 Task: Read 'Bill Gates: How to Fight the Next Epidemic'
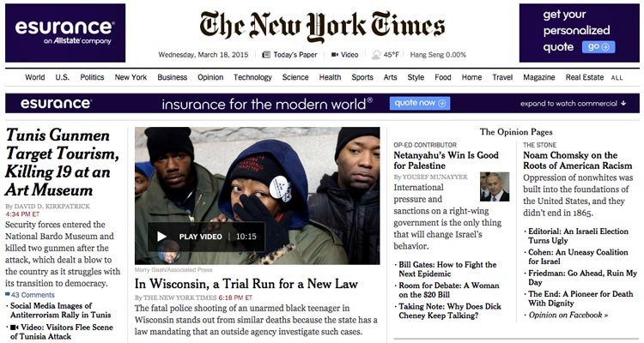click(x=447, y=269)
